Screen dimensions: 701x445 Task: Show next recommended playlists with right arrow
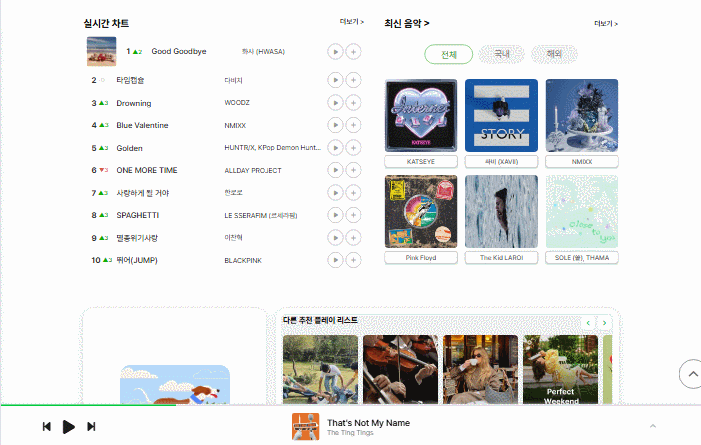[606, 323]
